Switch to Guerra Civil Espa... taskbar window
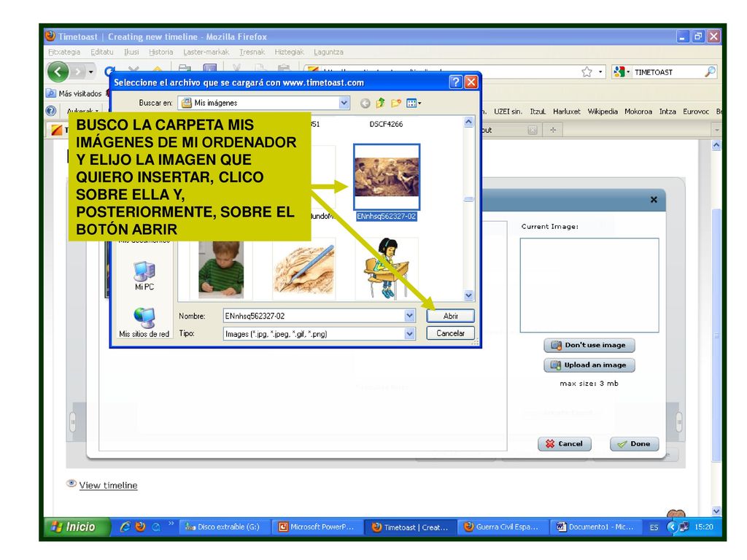747x560 pixels. pyautogui.click(x=502, y=527)
